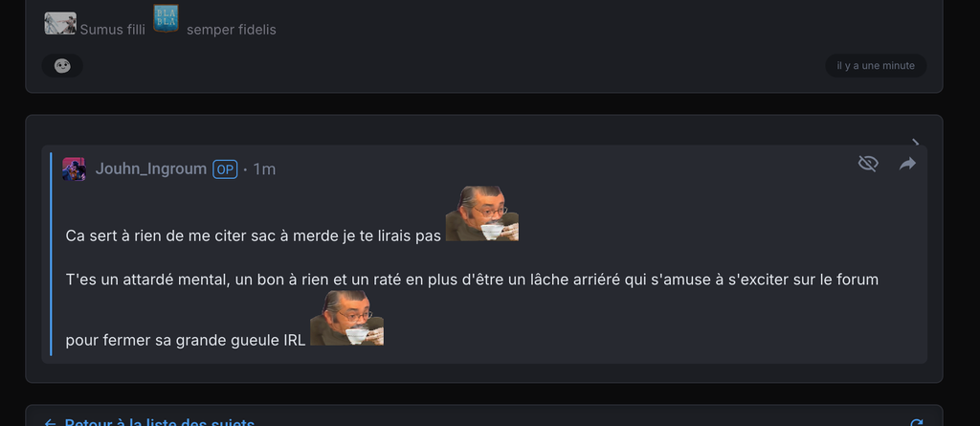Click the quoted text starting 'Ca sert à rien'
The height and width of the screenshot is (426, 980).
(253, 235)
